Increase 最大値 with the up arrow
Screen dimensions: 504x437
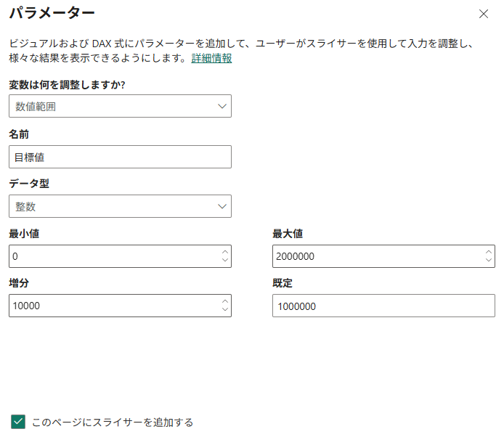[x=488, y=252]
